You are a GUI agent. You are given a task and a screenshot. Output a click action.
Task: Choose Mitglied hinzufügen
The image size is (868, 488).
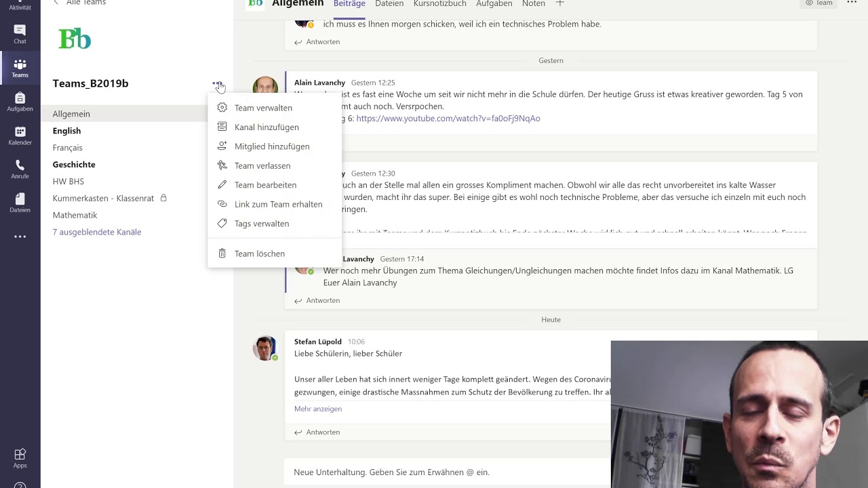[x=275, y=146]
